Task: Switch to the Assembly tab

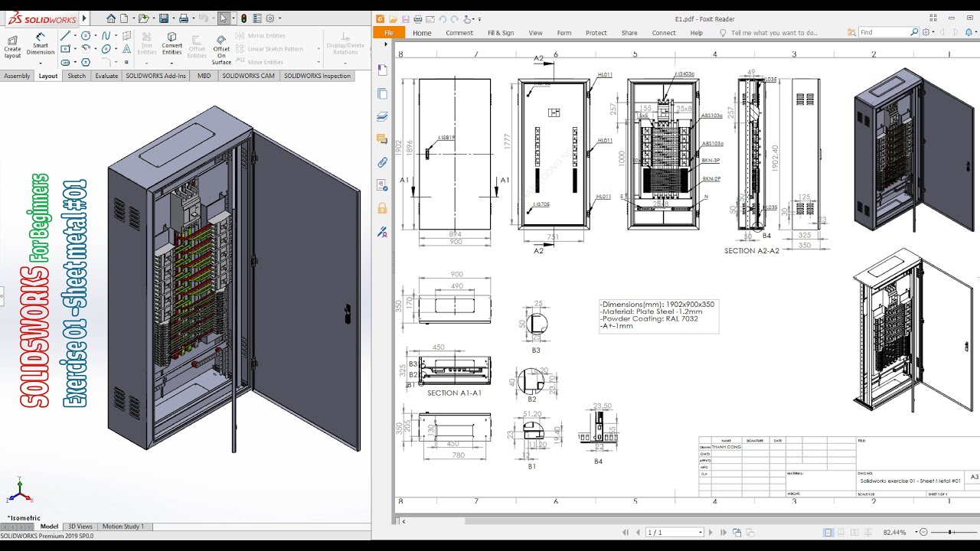Action: coord(17,76)
